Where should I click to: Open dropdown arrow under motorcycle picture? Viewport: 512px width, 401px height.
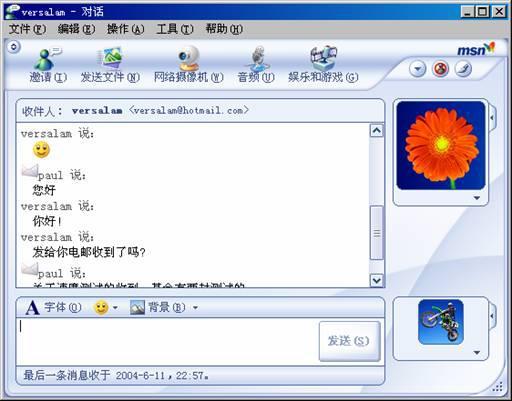477,352
